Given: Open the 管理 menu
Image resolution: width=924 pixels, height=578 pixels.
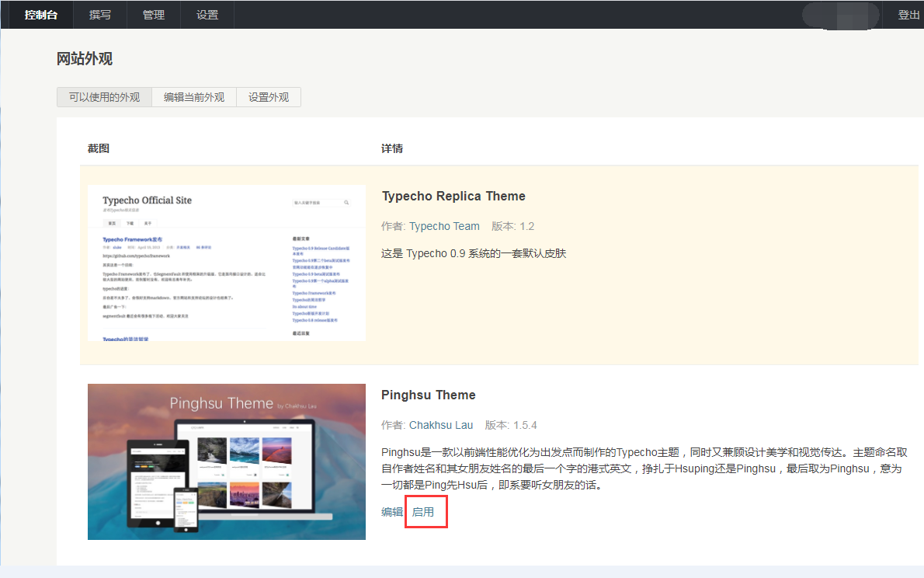Looking at the screenshot, I should click(x=154, y=15).
